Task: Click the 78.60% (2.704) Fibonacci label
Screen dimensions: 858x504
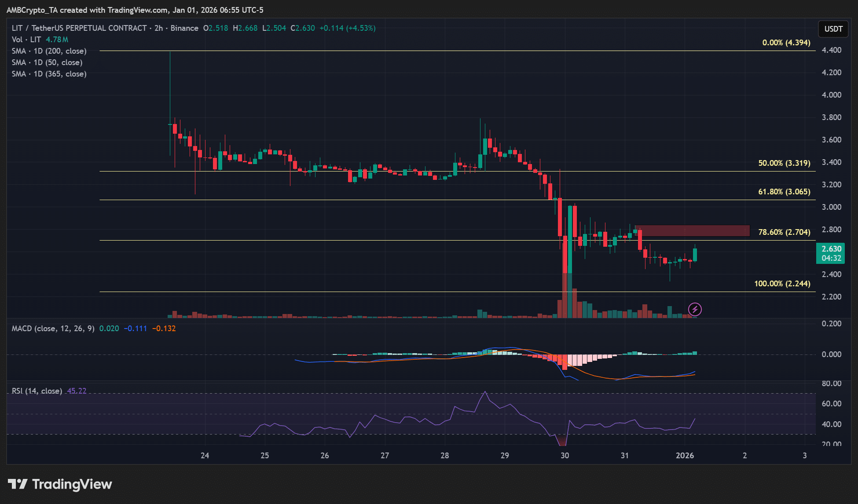Action: pos(784,232)
